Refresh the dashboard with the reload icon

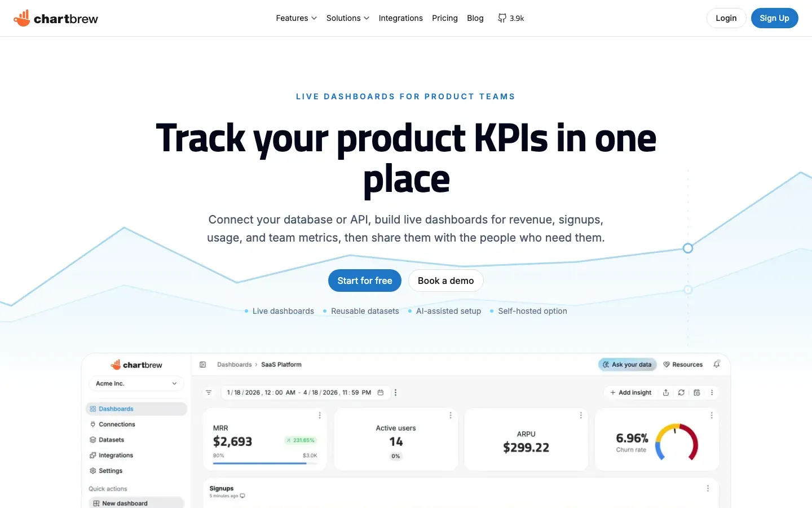[681, 392]
